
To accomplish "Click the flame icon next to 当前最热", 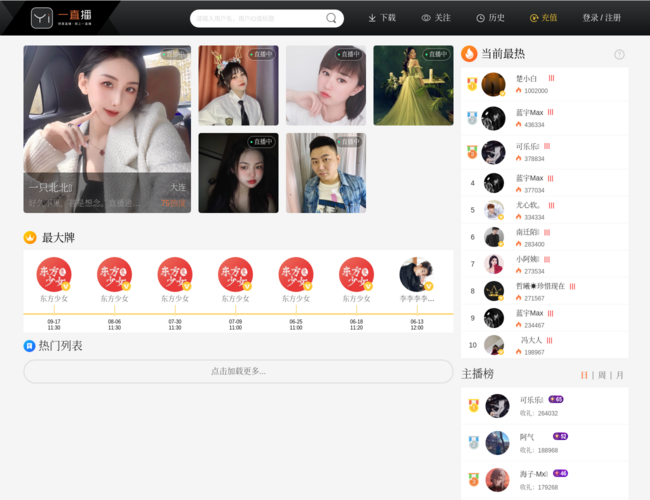I will tap(469, 54).
